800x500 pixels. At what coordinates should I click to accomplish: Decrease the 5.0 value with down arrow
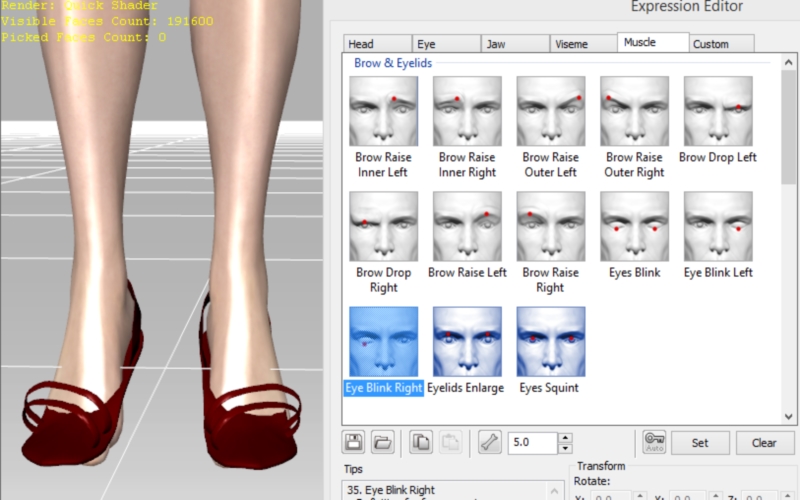[565, 448]
